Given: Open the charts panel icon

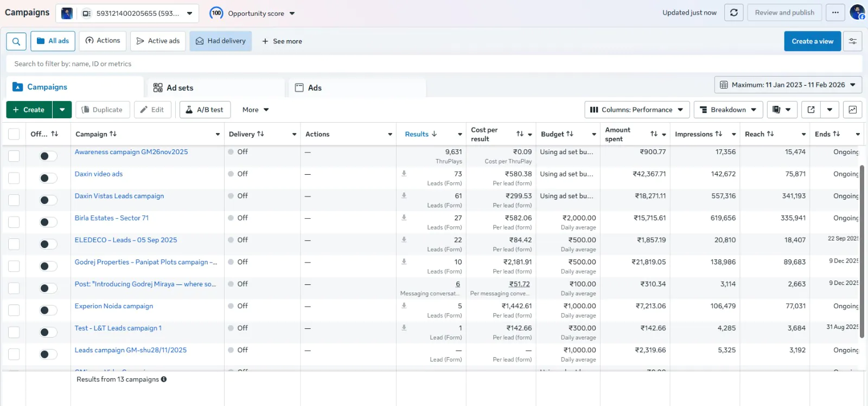Looking at the screenshot, I should pyautogui.click(x=853, y=110).
